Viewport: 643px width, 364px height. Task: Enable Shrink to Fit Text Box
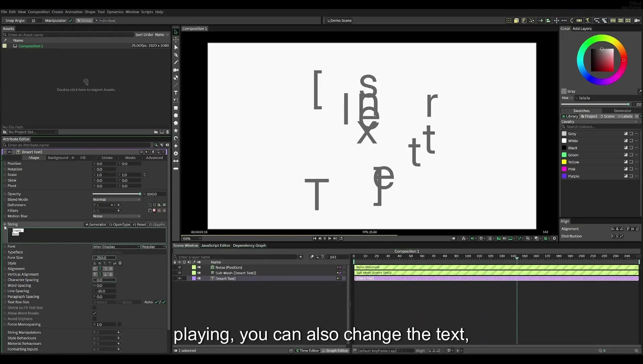click(x=94, y=308)
